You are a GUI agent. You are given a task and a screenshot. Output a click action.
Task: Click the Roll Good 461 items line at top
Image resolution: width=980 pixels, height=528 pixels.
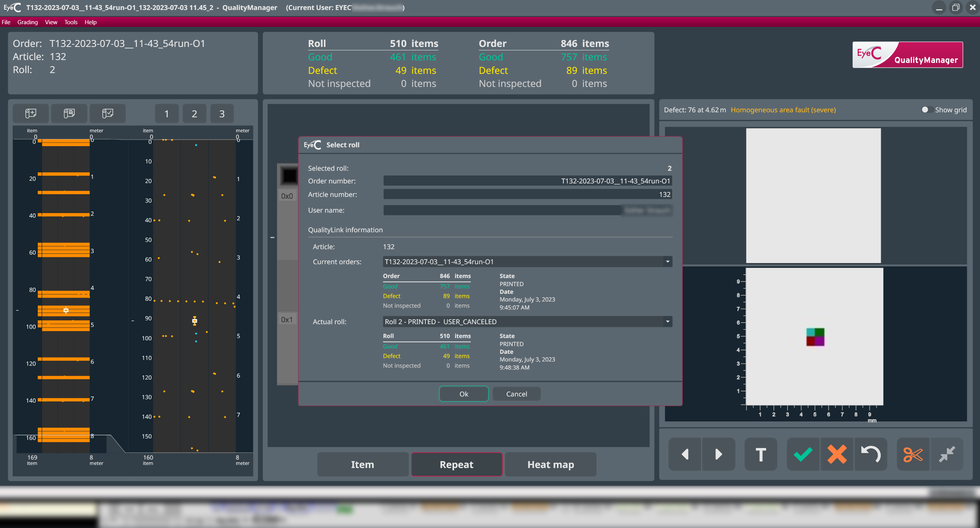coord(372,57)
